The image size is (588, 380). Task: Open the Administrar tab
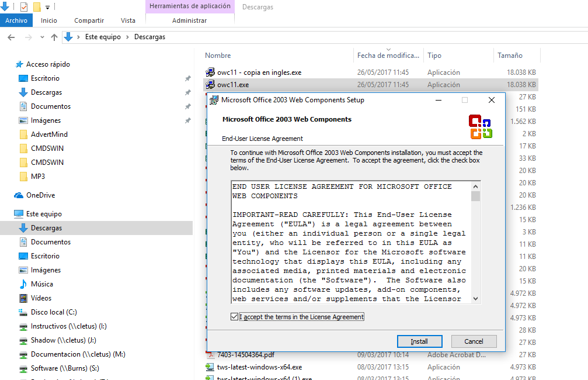point(189,20)
